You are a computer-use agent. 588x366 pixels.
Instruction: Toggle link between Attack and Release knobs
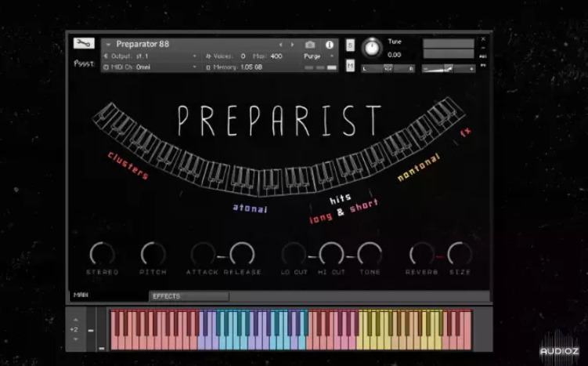pos(222,257)
